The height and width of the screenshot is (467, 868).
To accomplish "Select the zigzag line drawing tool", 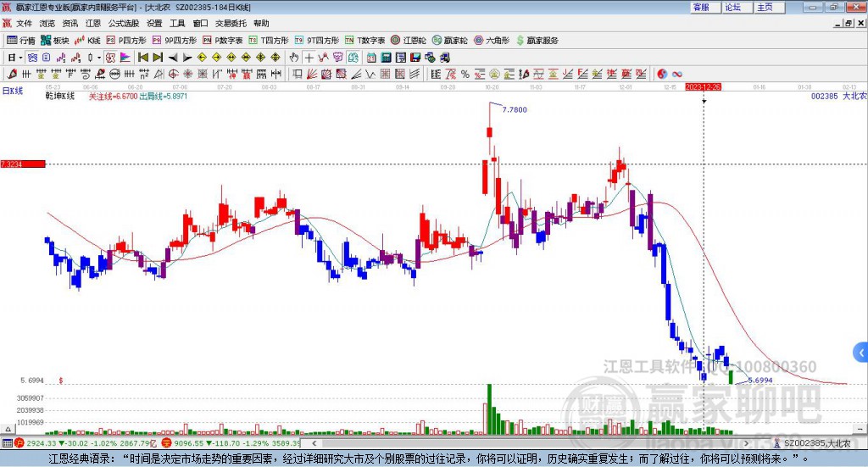I will point(323,58).
